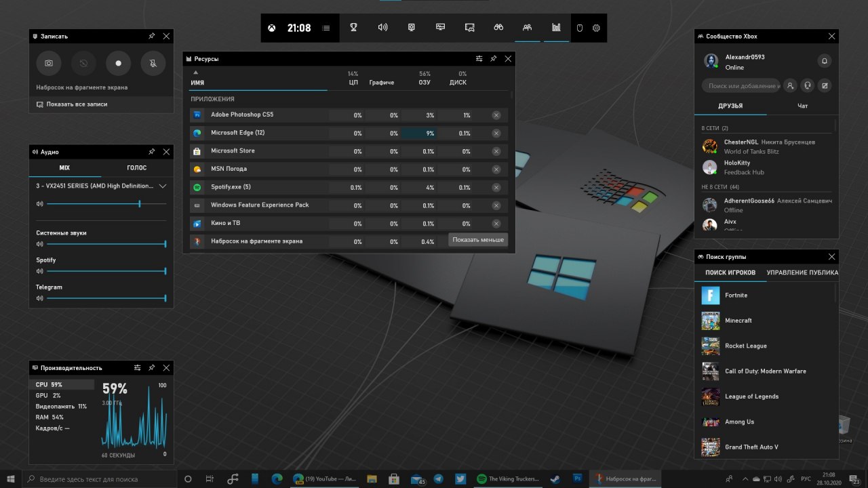Open the Achievements trophy widget
This screenshot has width=868, height=488.
point(353,28)
